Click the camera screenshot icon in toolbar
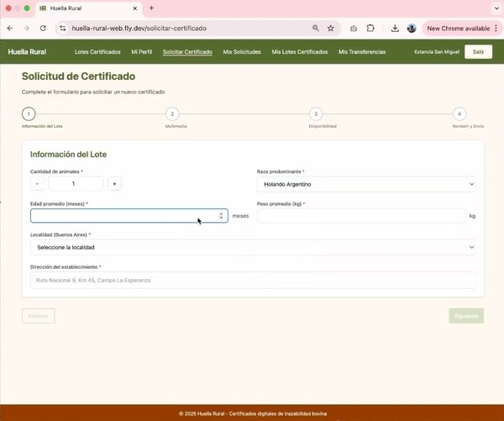 [x=354, y=29]
